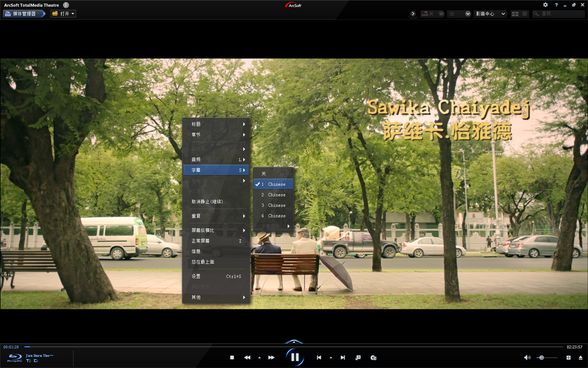This screenshot has width=588, height=368.
Task: Mute the volume speaker
Action: tap(527, 357)
